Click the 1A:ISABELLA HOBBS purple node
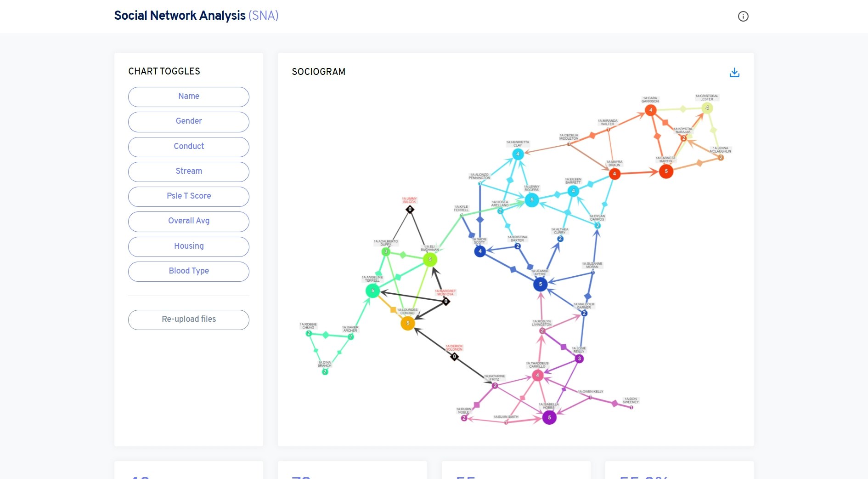The image size is (868, 479). tap(548, 418)
